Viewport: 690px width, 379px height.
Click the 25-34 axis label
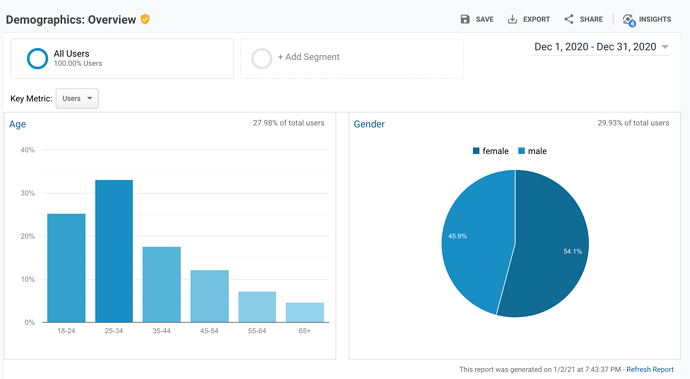click(x=114, y=331)
